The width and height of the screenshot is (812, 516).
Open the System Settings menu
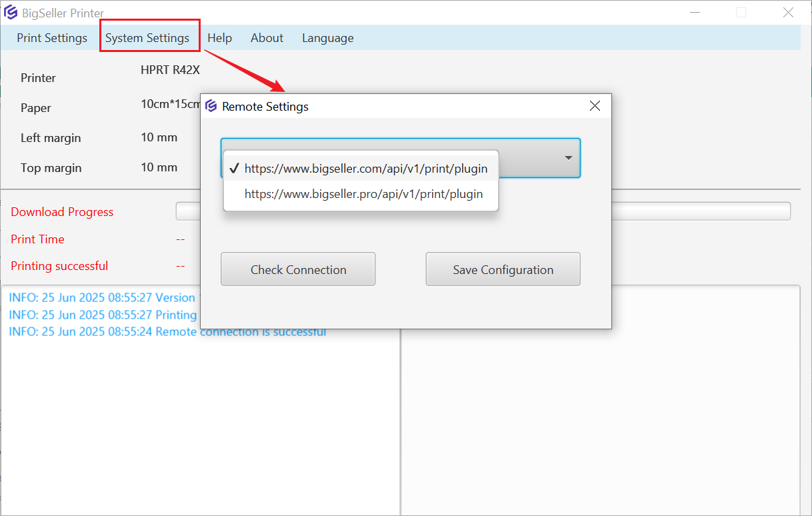coord(147,38)
